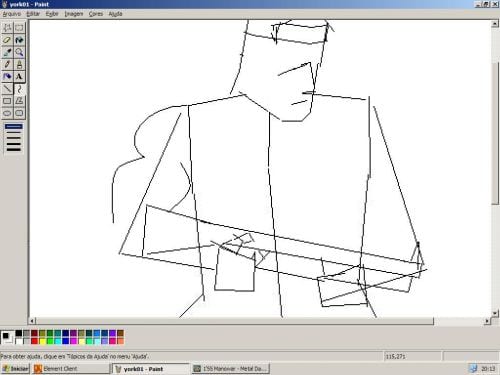Pick the red color swatch

click(34, 341)
